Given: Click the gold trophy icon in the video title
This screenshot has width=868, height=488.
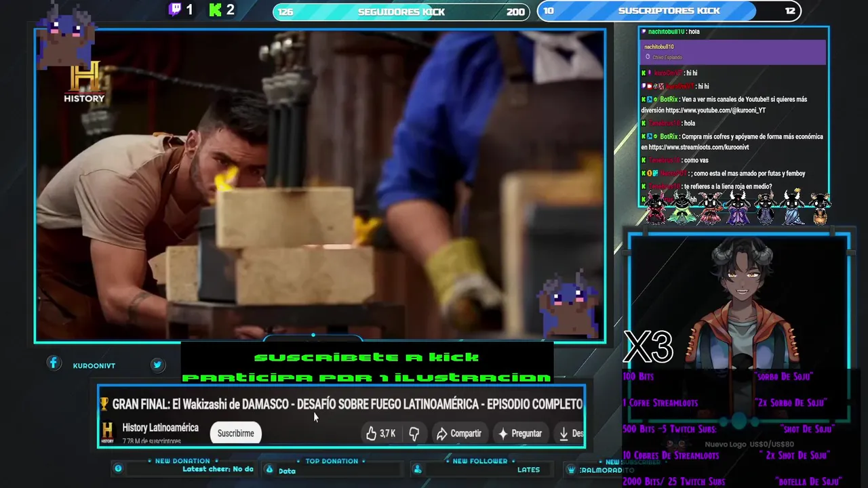Looking at the screenshot, I should pyautogui.click(x=104, y=404).
